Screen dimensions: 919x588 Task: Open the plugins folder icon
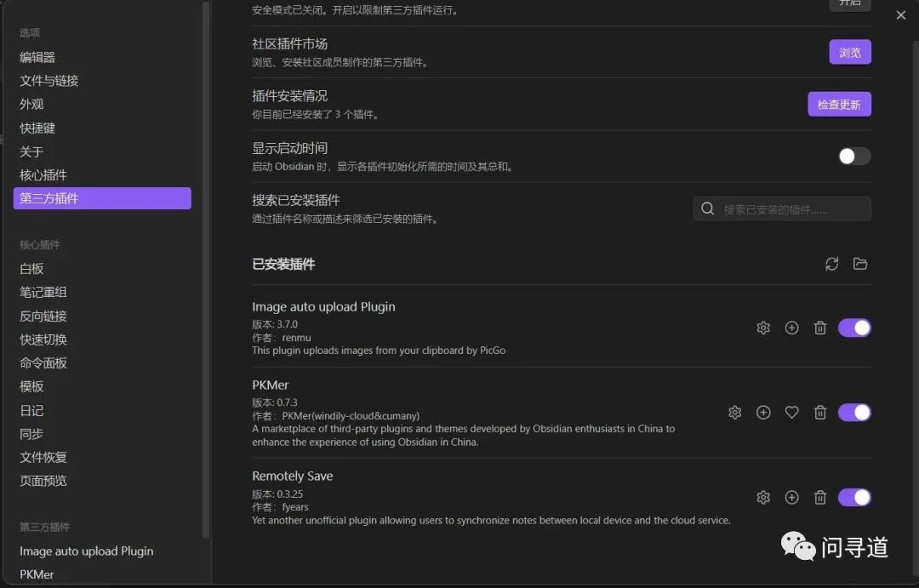tap(859, 264)
